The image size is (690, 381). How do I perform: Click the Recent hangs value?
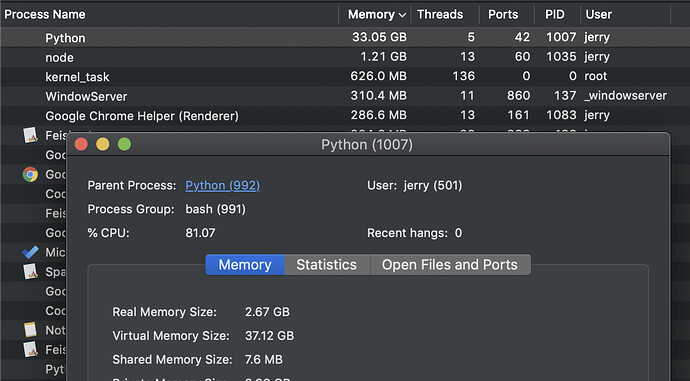click(459, 233)
